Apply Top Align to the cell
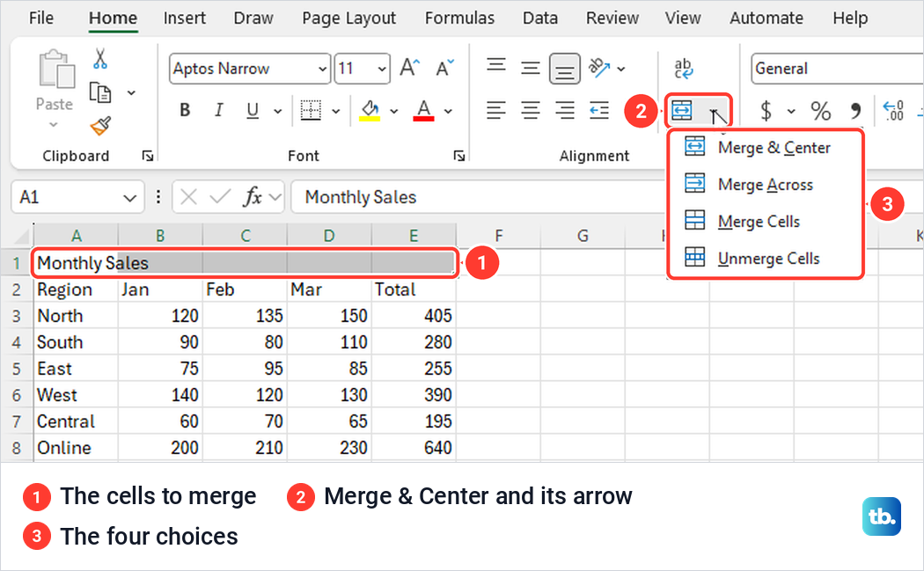 pos(496,65)
